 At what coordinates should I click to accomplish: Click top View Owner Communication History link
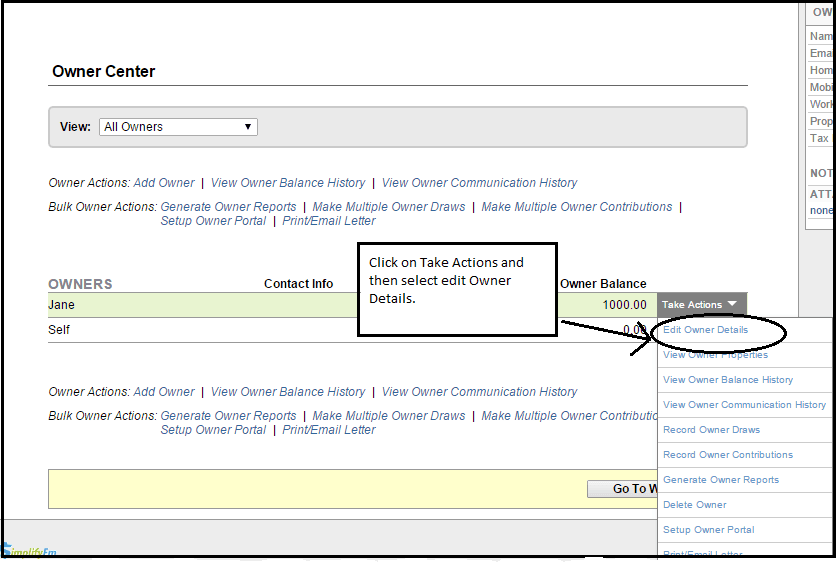pyautogui.click(x=479, y=183)
